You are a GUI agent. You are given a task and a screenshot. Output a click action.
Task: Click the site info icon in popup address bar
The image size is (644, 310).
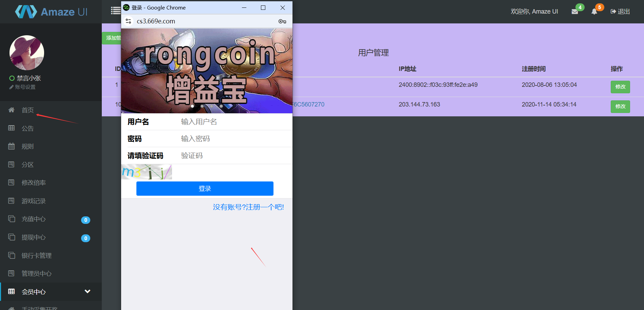pos(128,21)
